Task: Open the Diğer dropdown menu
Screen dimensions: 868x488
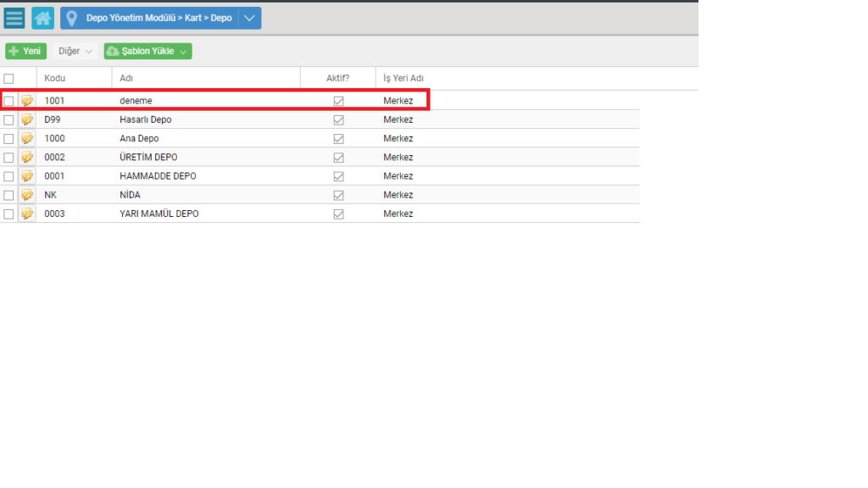Action: click(75, 51)
